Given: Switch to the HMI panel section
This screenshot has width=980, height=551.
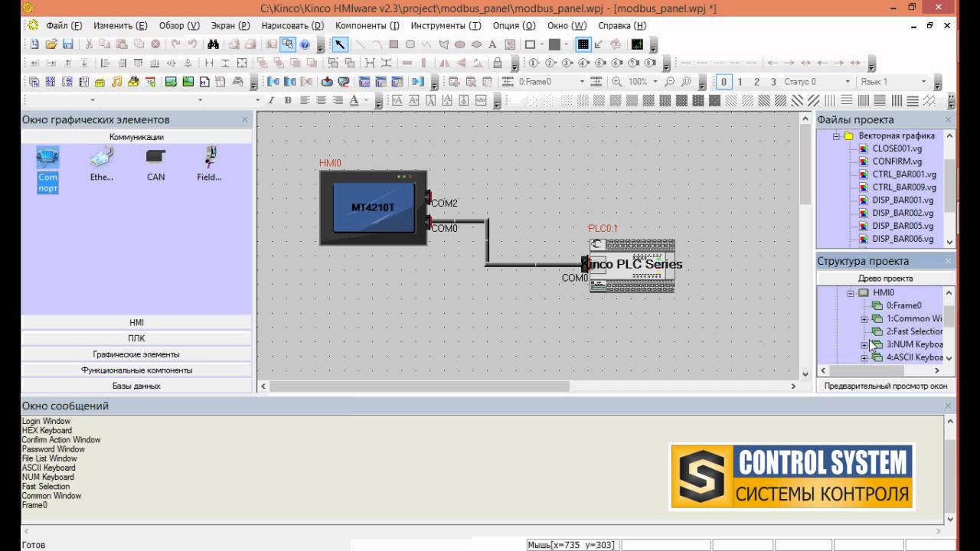Looking at the screenshot, I should click(x=136, y=322).
